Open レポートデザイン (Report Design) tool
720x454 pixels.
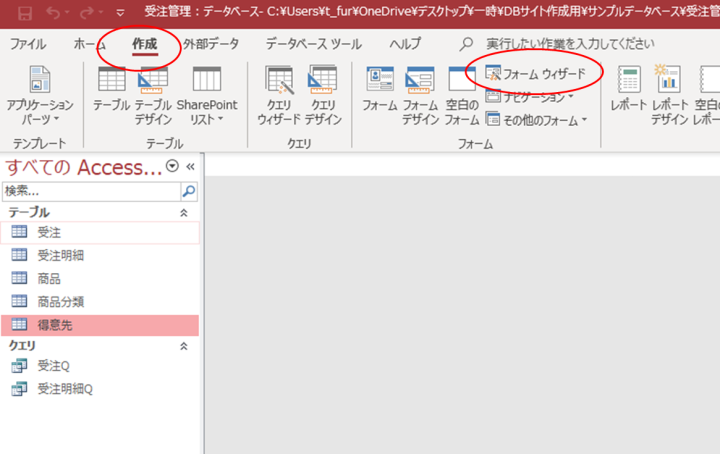(x=670, y=90)
